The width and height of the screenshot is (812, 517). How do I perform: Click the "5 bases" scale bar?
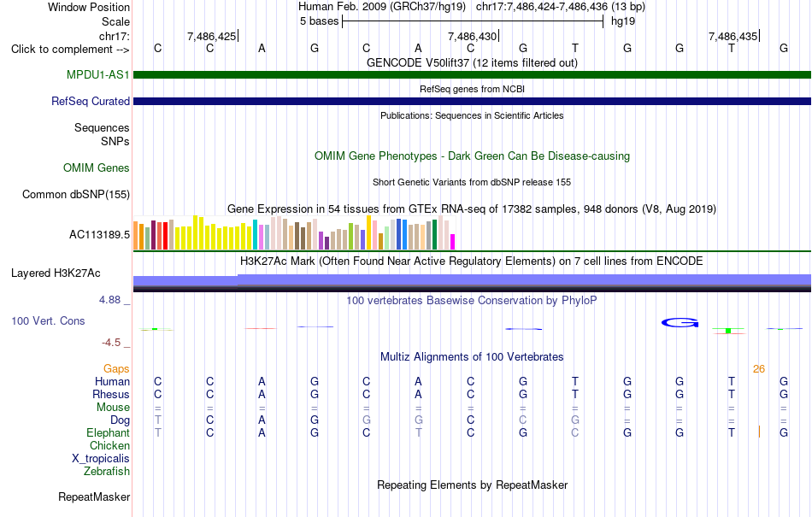click(x=473, y=21)
